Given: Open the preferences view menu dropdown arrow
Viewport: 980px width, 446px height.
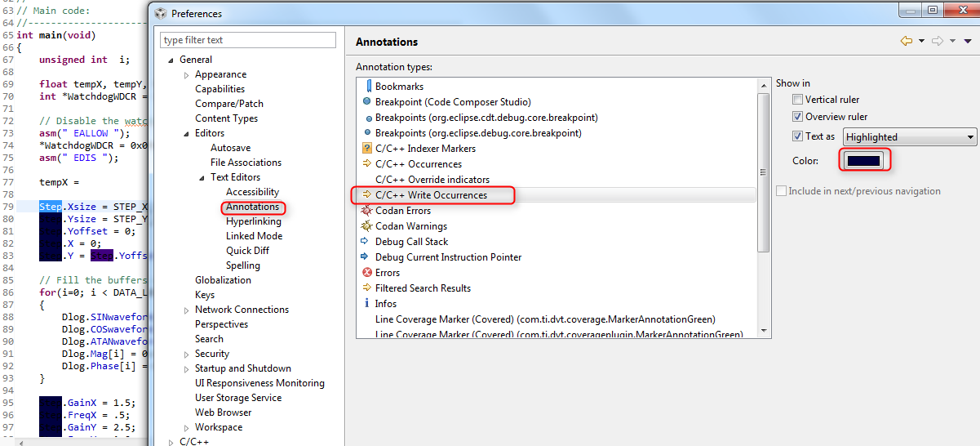Looking at the screenshot, I should coord(968,41).
